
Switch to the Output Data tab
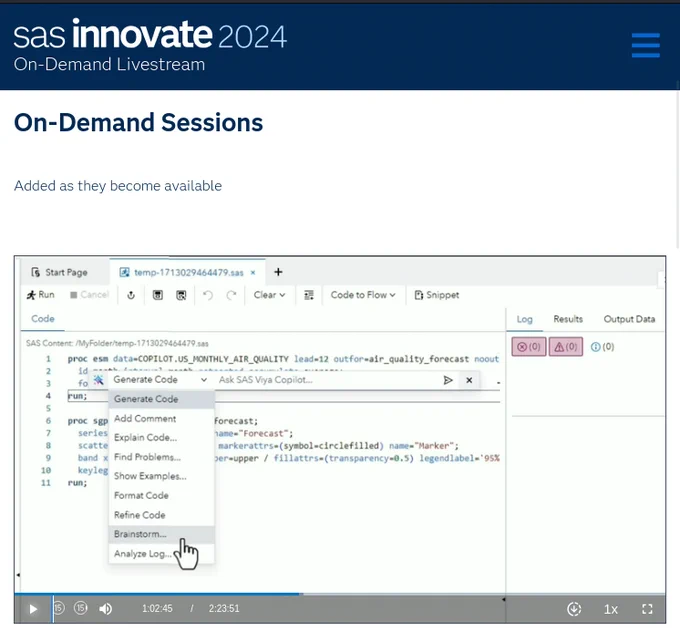[x=629, y=319]
